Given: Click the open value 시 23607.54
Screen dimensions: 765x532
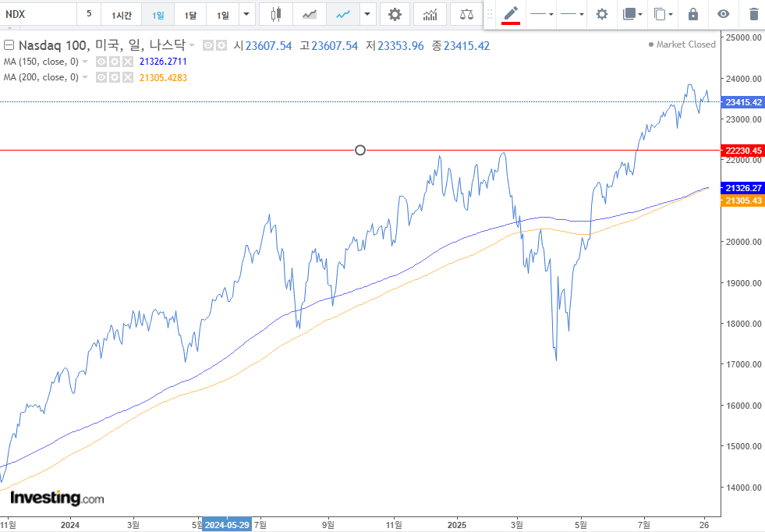Looking at the screenshot, I should pyautogui.click(x=263, y=46).
